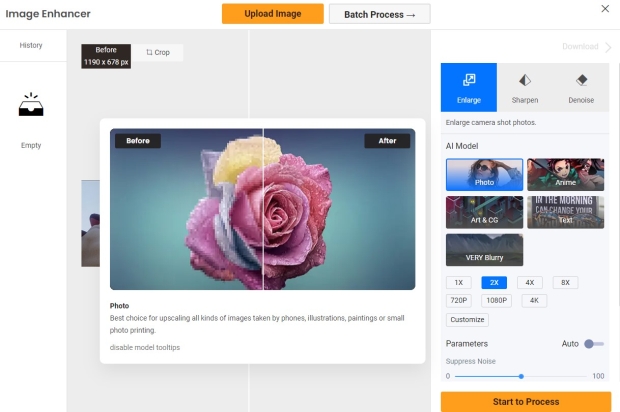
Task: Click the uploaded image thumbnail behind tooltip
Action: point(91,223)
